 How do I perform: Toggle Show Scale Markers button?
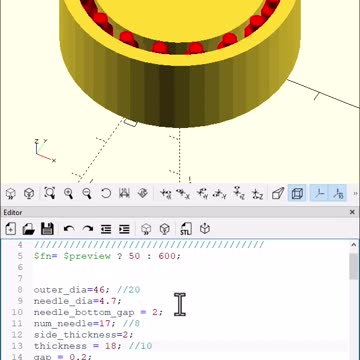coord(338,193)
